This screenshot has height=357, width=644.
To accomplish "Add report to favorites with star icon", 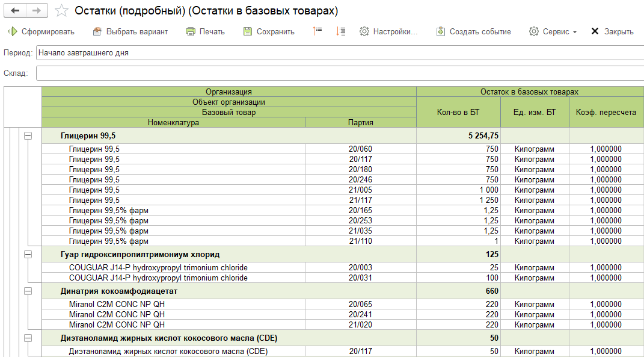I will coord(61,11).
